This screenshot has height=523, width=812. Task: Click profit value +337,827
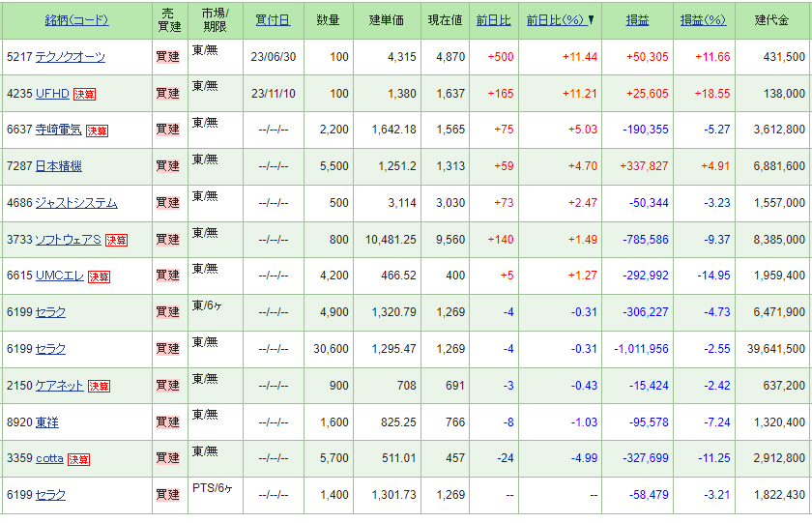[644, 166]
